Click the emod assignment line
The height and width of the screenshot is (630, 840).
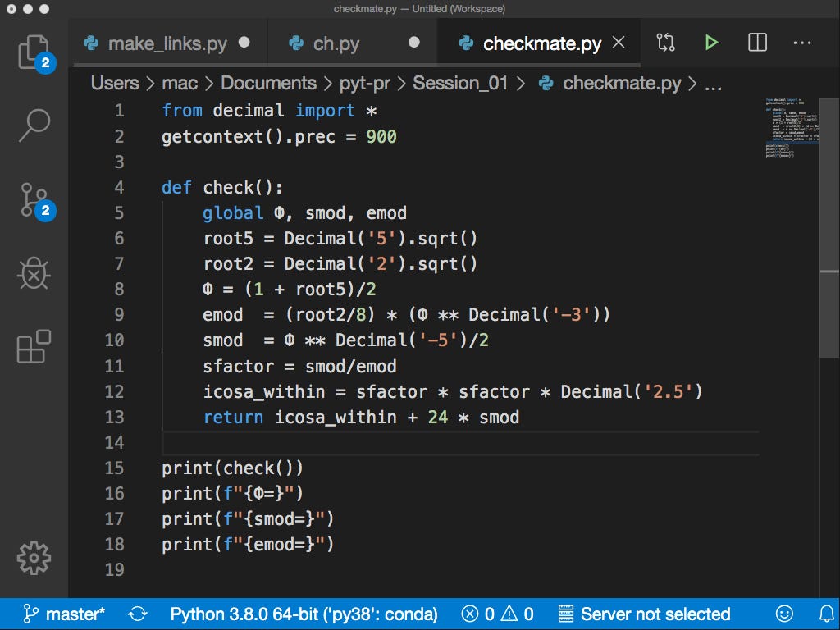tap(406, 314)
